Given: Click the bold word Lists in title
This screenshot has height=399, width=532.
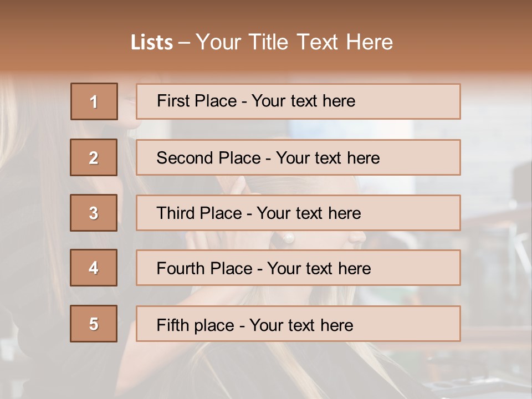Looking at the screenshot, I should point(151,43).
